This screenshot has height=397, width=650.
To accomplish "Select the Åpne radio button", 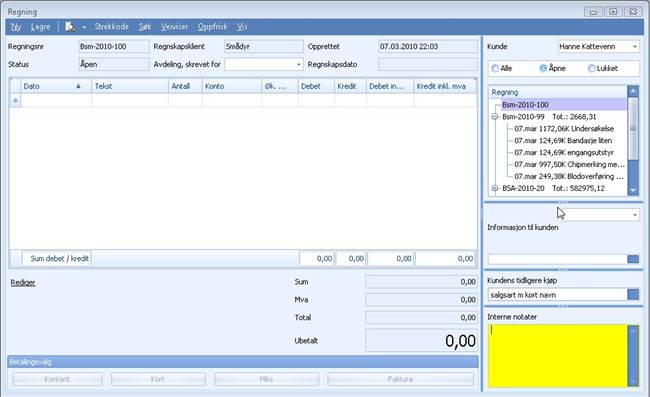I will [543, 68].
